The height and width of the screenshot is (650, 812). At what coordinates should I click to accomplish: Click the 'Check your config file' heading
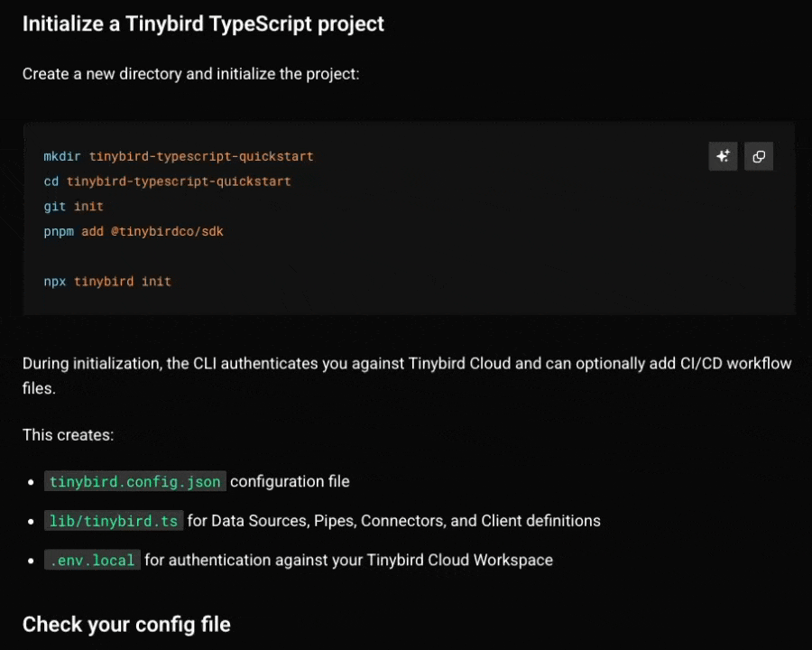tap(126, 625)
